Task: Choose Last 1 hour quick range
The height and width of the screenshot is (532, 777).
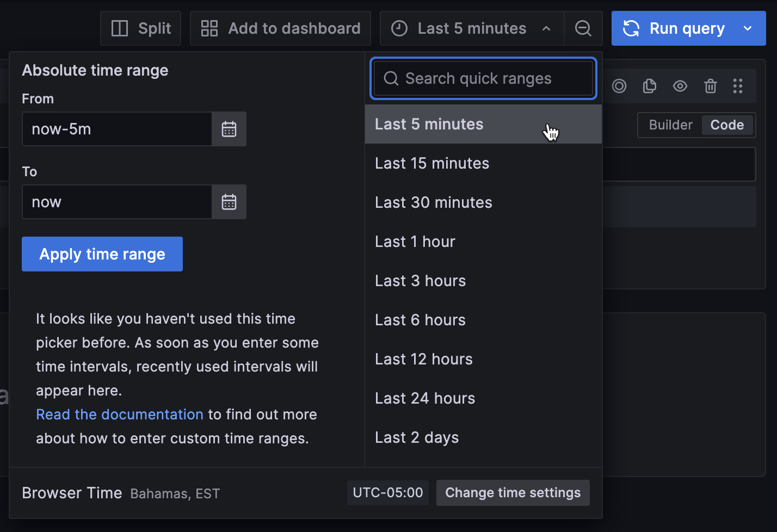Action: (415, 242)
